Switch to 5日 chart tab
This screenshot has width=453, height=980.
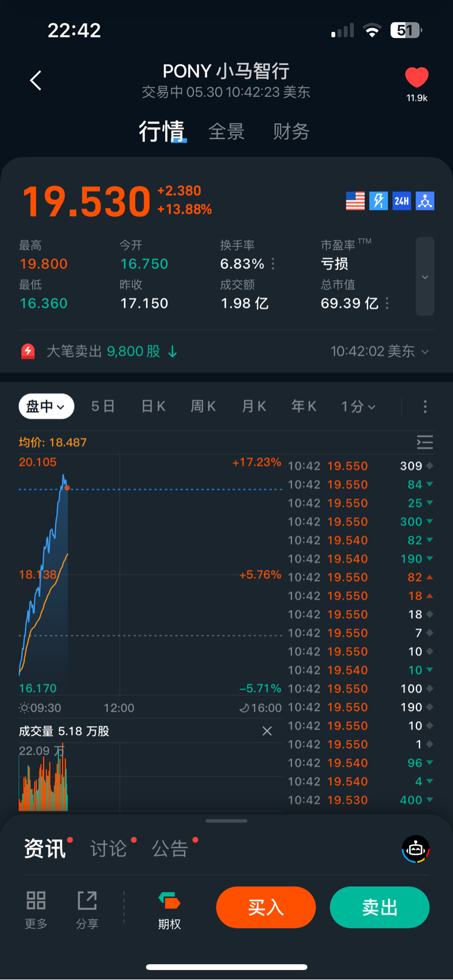[x=103, y=407]
